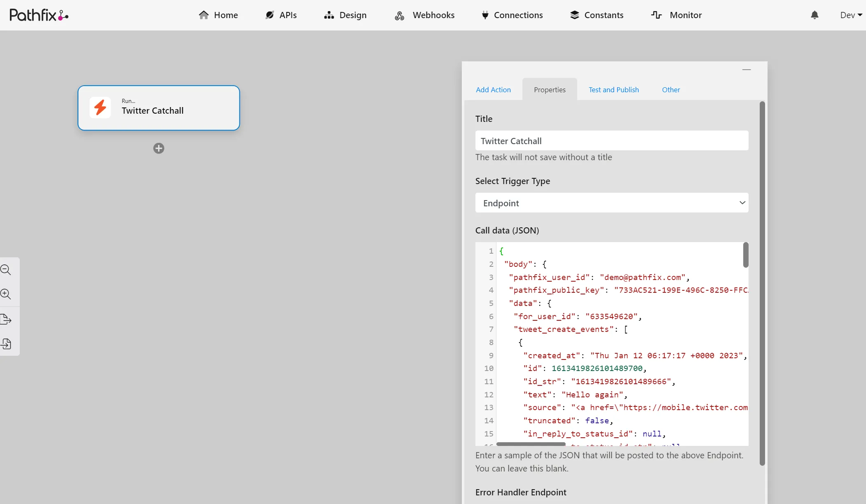This screenshot has width=866, height=504.
Task: Go to Webhooks page
Action: [424, 15]
